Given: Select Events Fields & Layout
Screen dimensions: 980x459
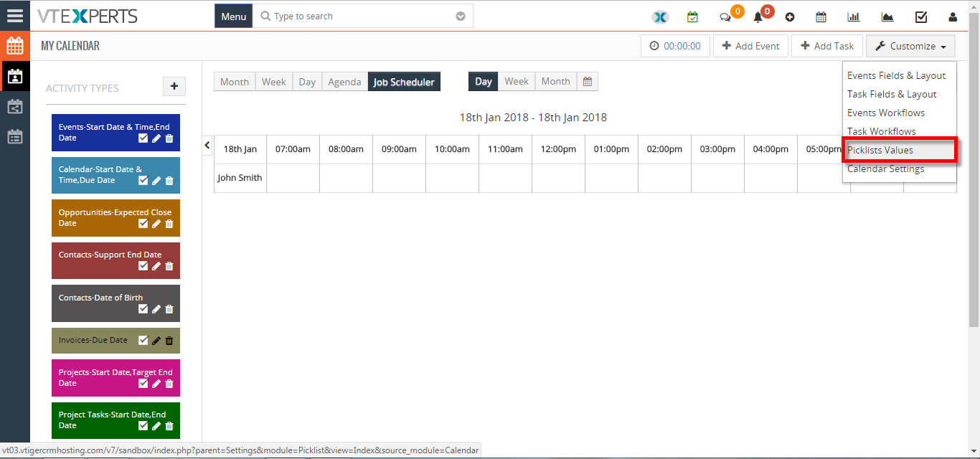Looking at the screenshot, I should tap(896, 75).
